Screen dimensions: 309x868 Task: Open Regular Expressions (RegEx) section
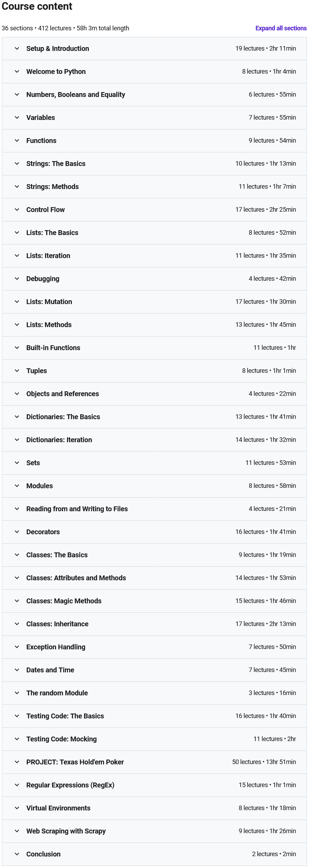tap(70, 785)
